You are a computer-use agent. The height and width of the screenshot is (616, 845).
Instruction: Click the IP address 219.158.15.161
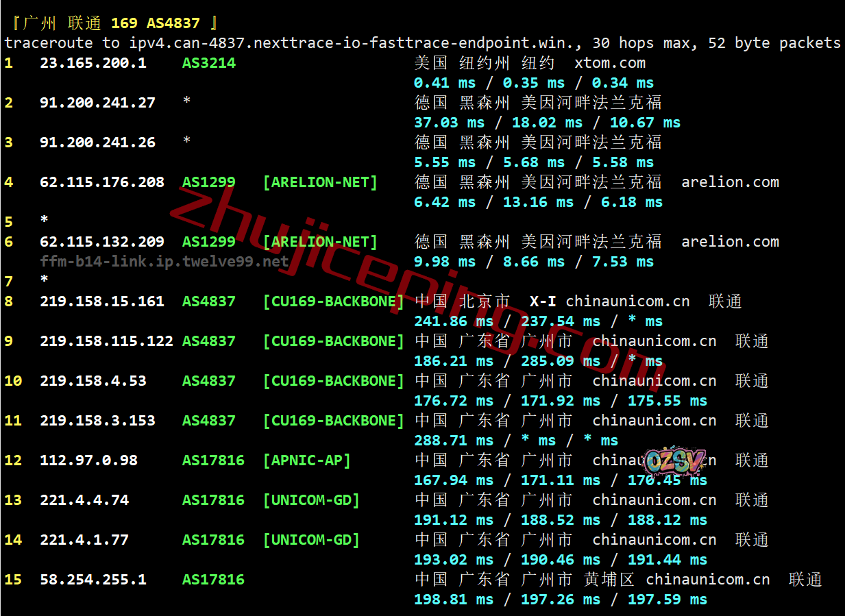[101, 301]
